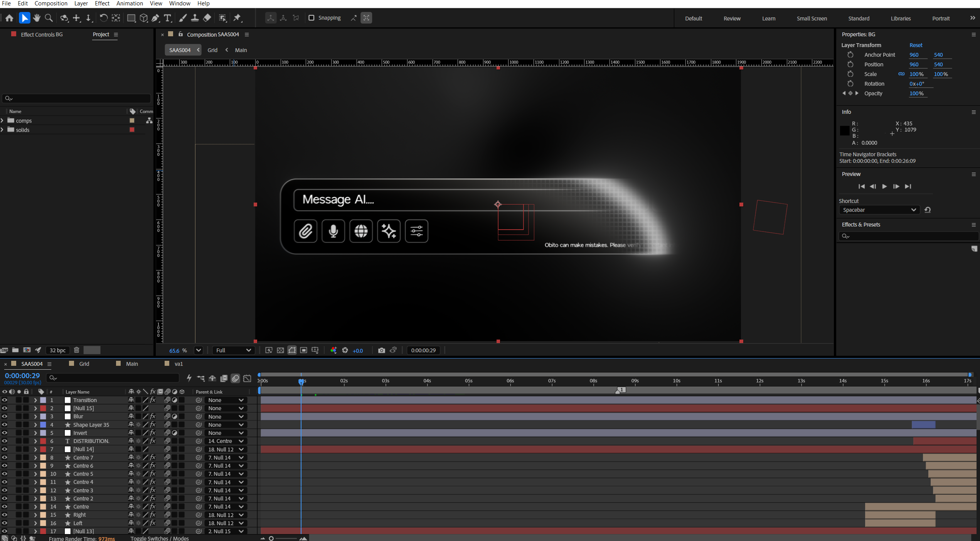Select the Pen tool

155,18
